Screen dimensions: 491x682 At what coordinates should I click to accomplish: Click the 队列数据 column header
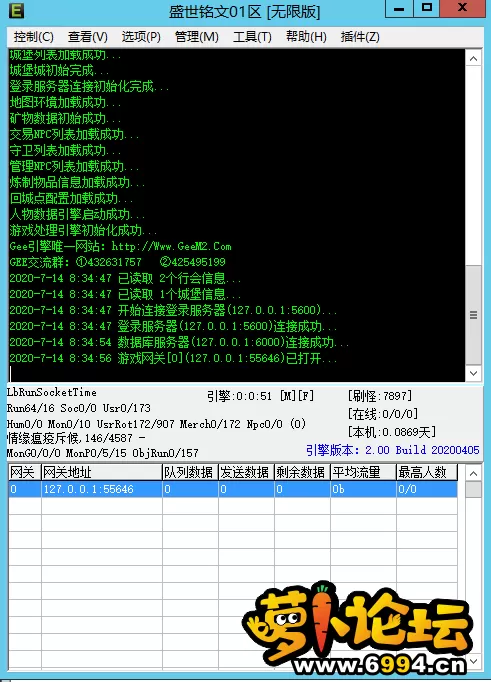point(190,472)
